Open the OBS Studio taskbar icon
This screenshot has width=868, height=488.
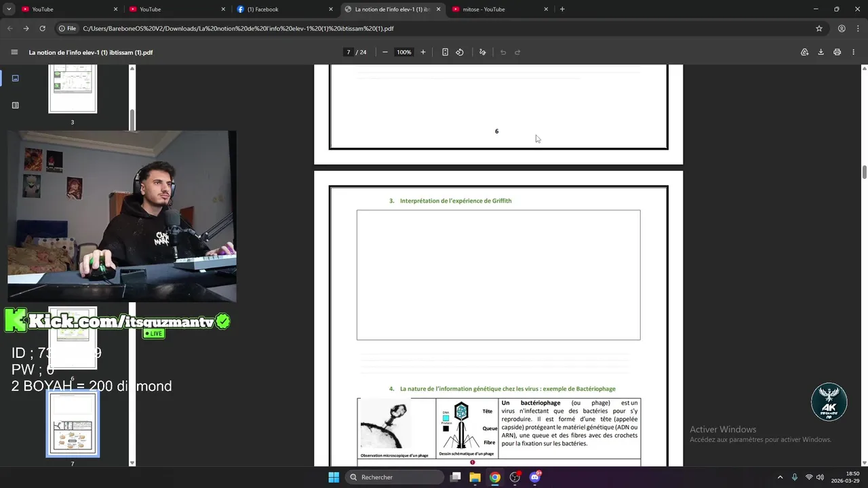tap(515, 477)
